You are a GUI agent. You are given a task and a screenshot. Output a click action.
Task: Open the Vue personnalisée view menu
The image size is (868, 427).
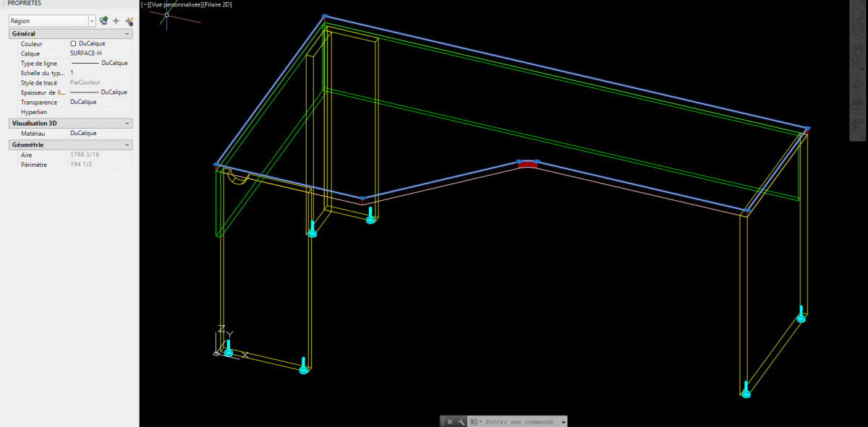point(174,4)
